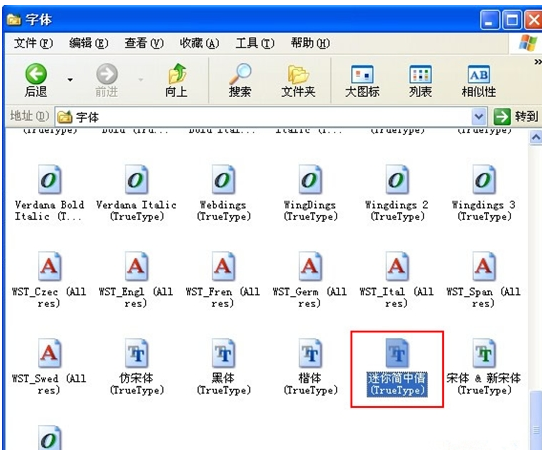Click the label text Wingdings 3 (TrueType)
The image size is (542, 450).
484,210
